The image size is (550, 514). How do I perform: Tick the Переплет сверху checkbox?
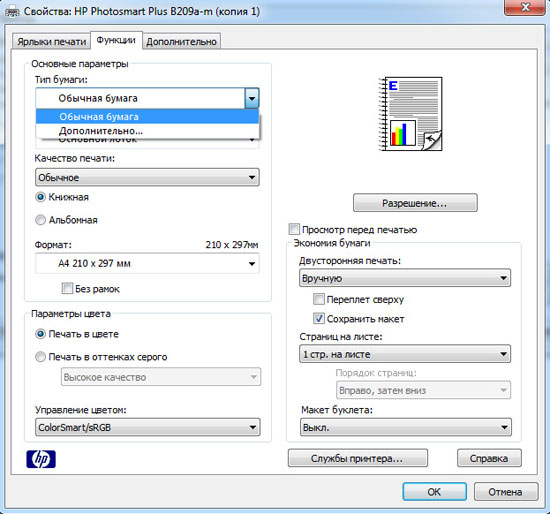tap(318, 299)
